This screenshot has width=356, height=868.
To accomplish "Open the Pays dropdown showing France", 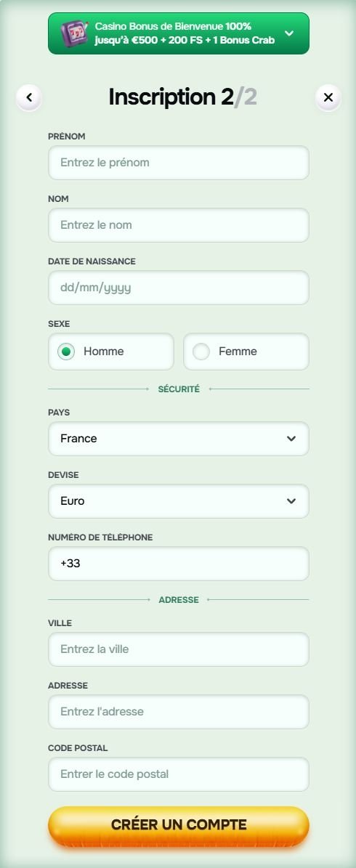I will coord(178,439).
